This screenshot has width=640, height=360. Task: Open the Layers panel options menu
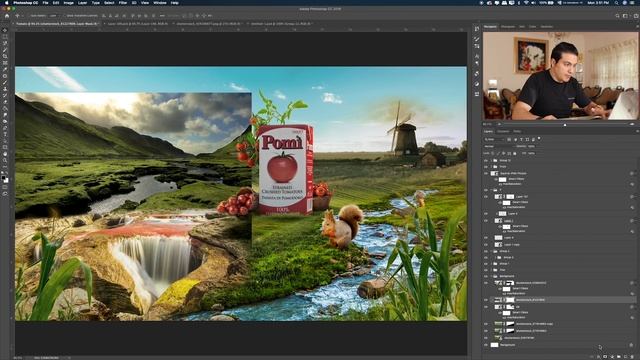pyautogui.click(x=637, y=131)
